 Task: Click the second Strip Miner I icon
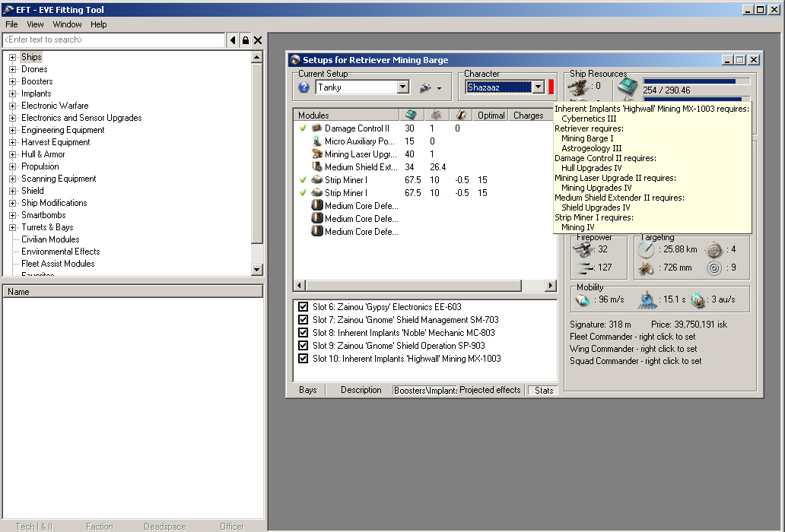(316, 192)
